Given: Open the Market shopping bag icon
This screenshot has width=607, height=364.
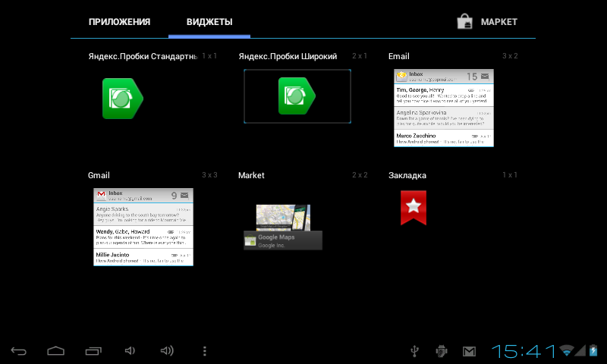Looking at the screenshot, I should pos(465,22).
